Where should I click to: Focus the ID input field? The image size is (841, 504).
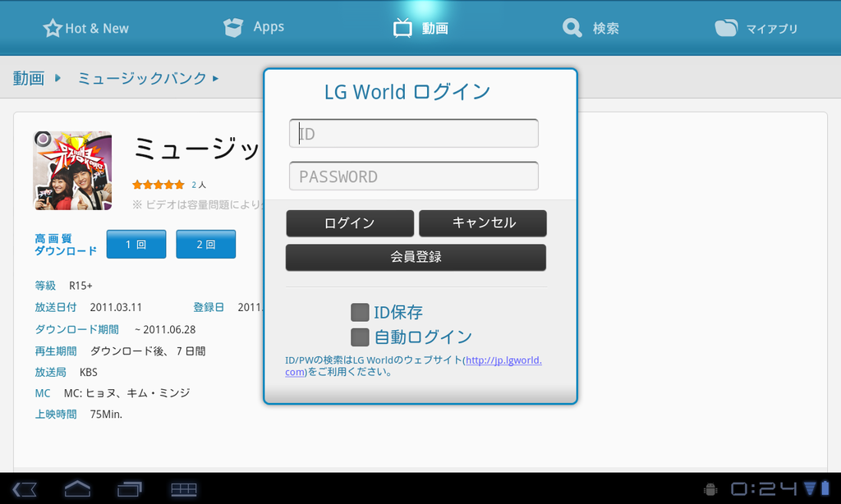point(414,134)
